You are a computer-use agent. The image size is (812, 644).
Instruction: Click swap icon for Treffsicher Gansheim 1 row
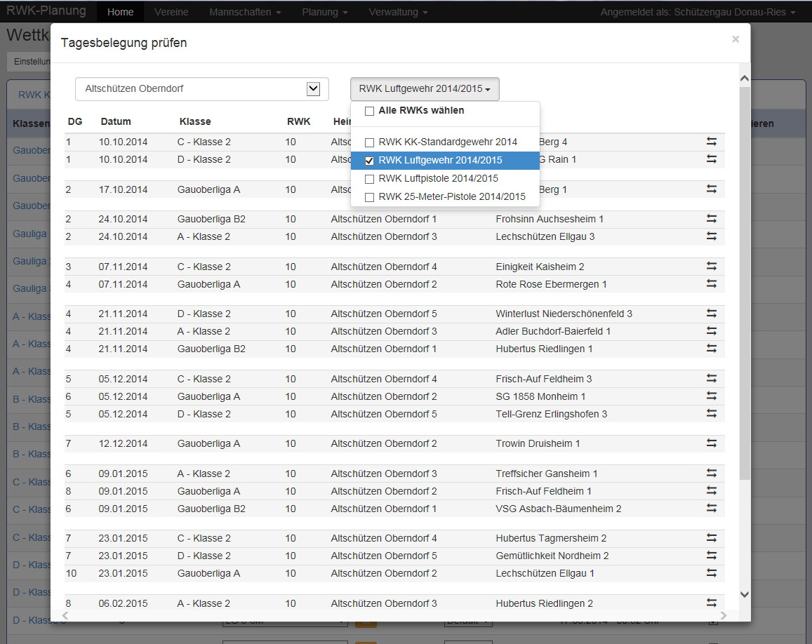coord(712,474)
